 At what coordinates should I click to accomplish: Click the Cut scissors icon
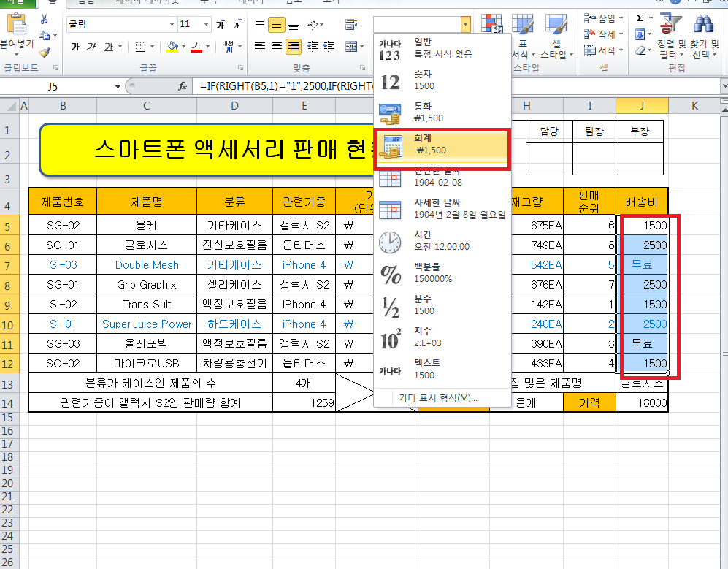(45, 20)
